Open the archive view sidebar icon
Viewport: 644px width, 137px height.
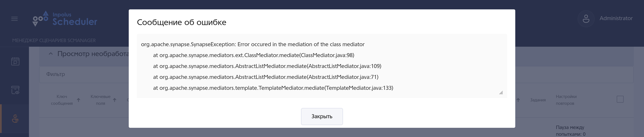coord(15,90)
